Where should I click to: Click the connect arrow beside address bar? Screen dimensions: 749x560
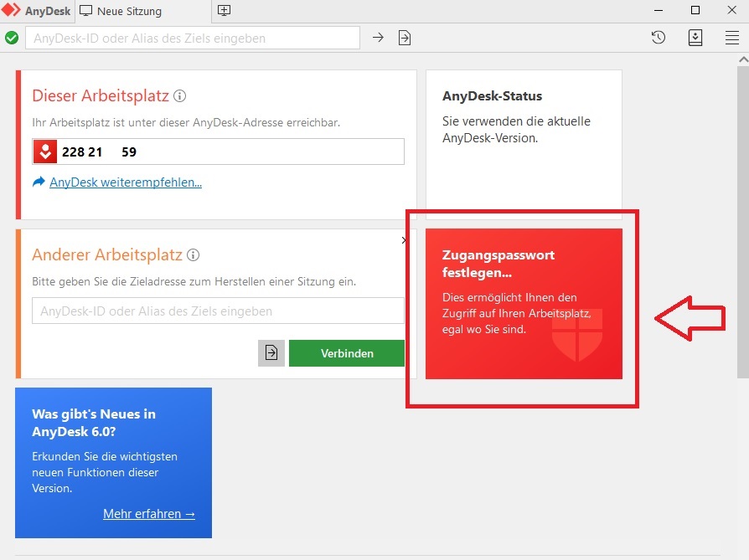pyautogui.click(x=378, y=37)
